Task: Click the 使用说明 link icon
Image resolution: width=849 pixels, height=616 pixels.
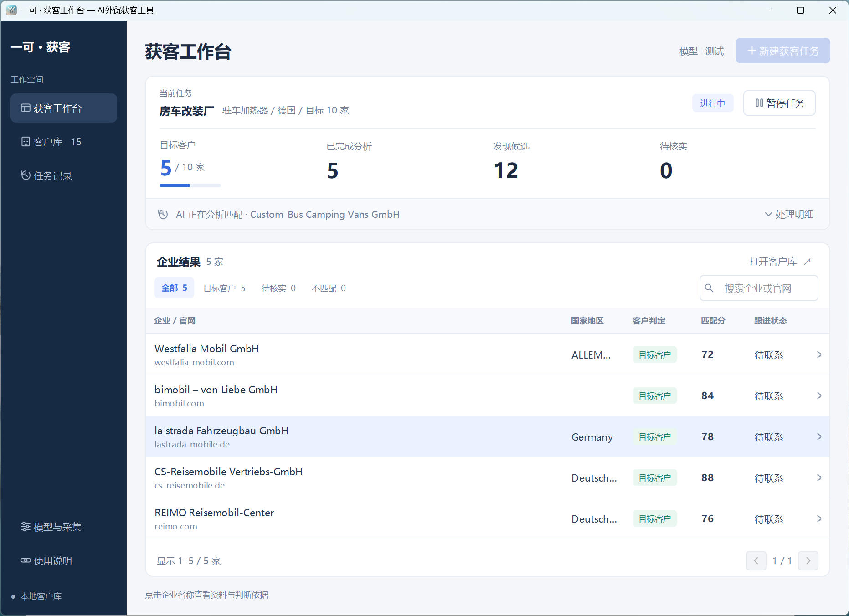Action: point(26,560)
